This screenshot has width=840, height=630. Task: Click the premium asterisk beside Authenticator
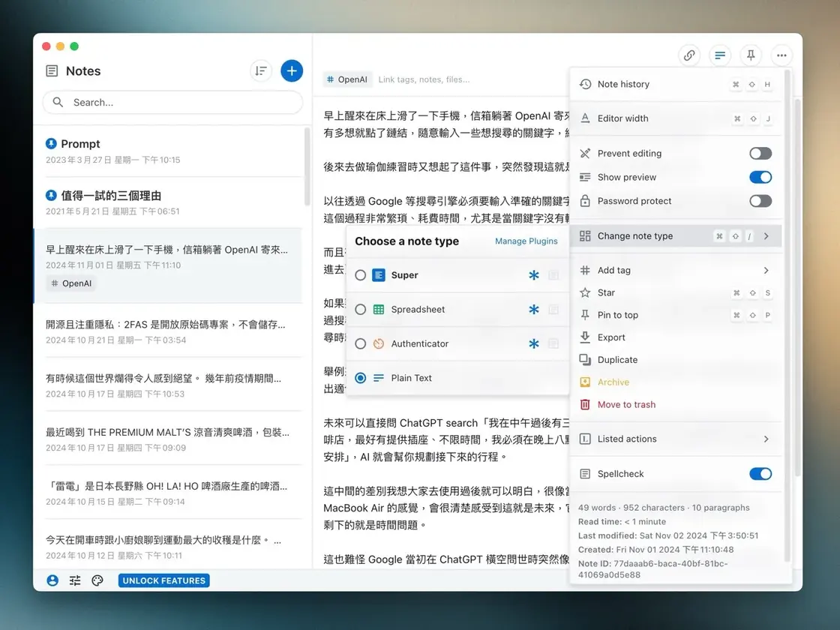point(533,344)
